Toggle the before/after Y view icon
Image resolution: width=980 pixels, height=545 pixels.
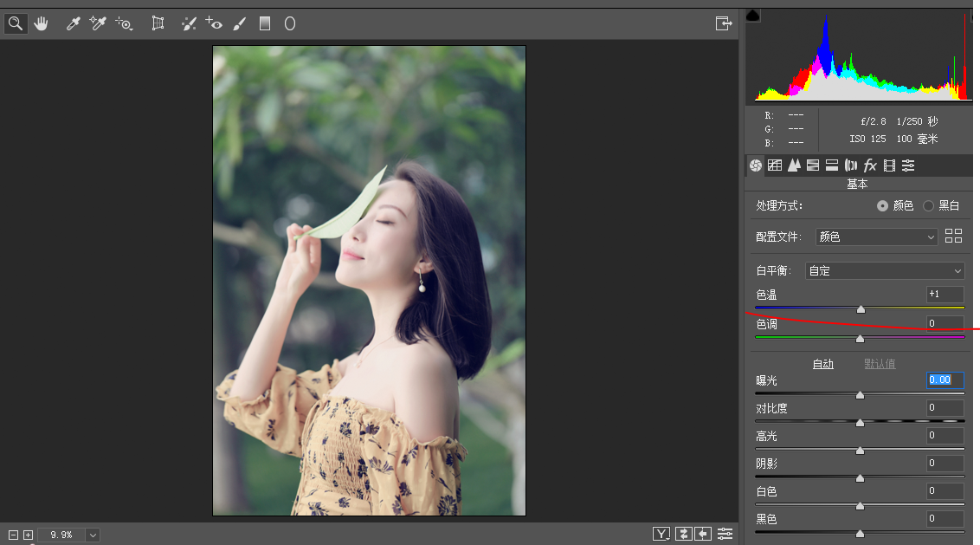(x=661, y=534)
